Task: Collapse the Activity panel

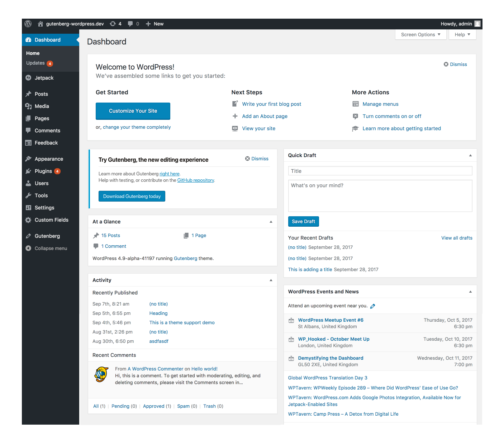Action: click(271, 280)
